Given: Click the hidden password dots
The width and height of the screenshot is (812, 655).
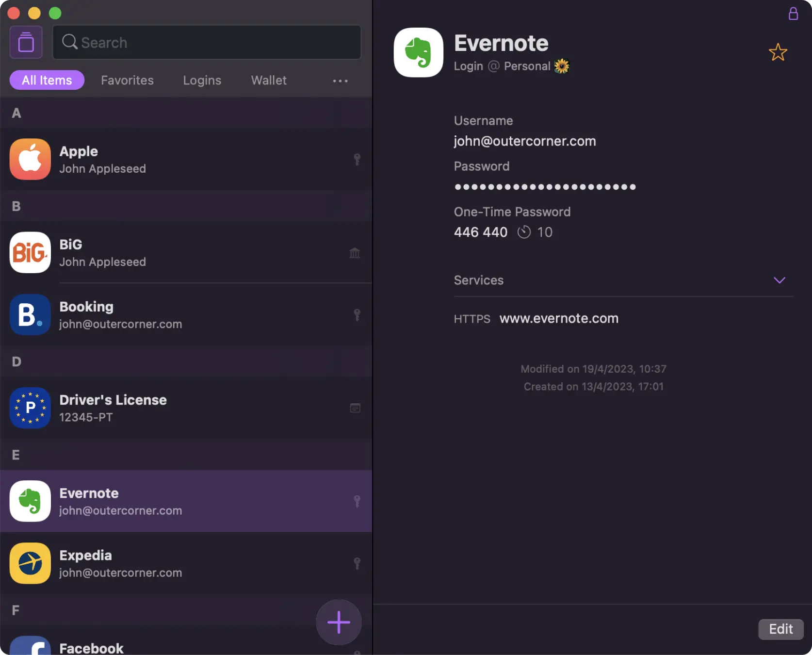Looking at the screenshot, I should [545, 187].
